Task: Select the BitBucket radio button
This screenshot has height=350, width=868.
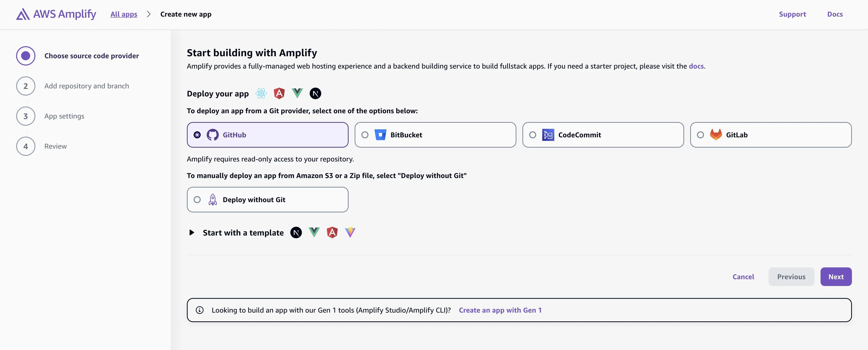Action: (365, 135)
